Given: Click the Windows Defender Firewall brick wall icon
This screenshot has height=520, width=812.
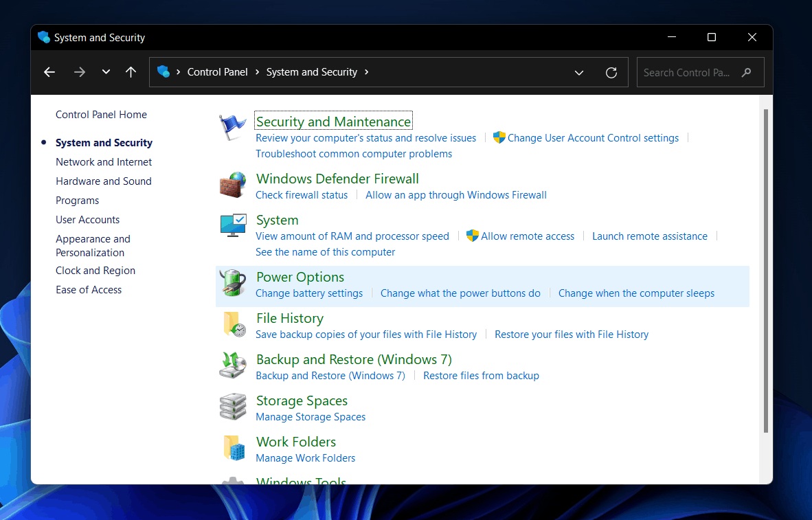Looking at the screenshot, I should pos(232,185).
